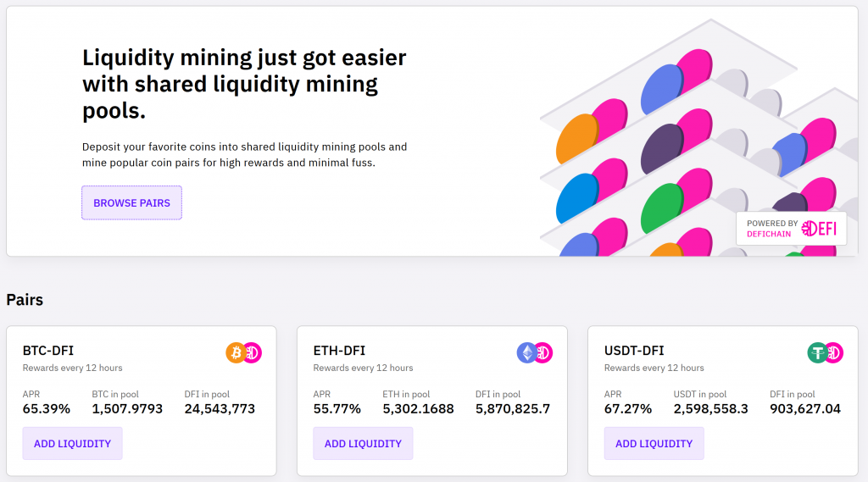Select the BTC-DFI pair title
This screenshot has height=482, width=868.
click(48, 351)
